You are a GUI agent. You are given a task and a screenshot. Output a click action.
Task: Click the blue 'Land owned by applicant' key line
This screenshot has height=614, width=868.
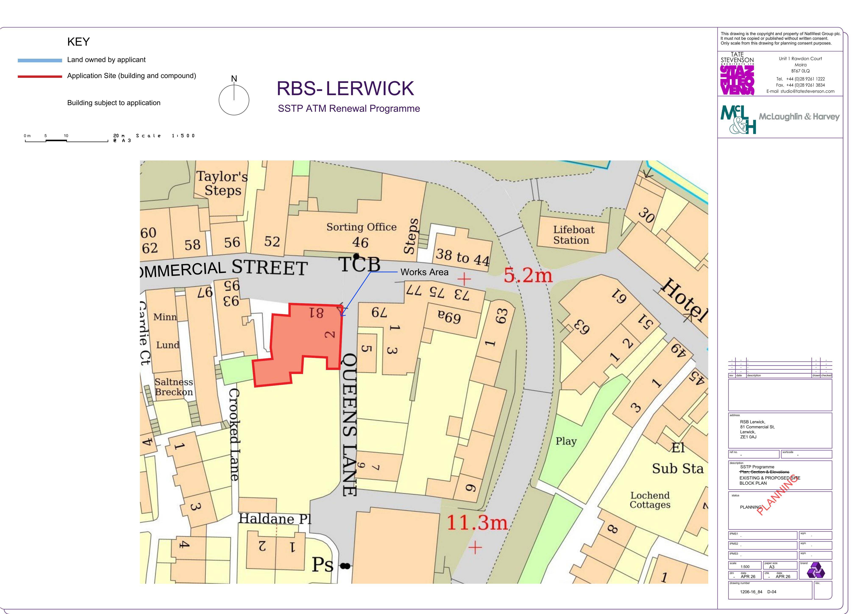click(40, 60)
